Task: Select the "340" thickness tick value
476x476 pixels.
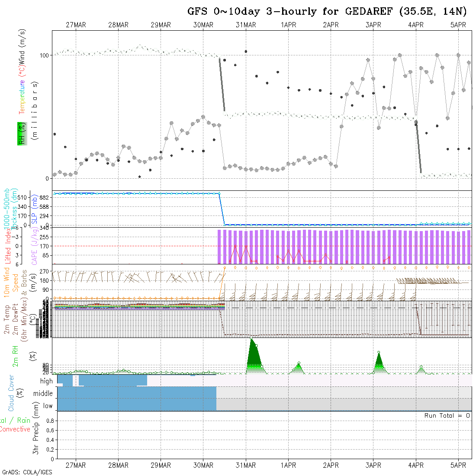Action: click(22, 207)
